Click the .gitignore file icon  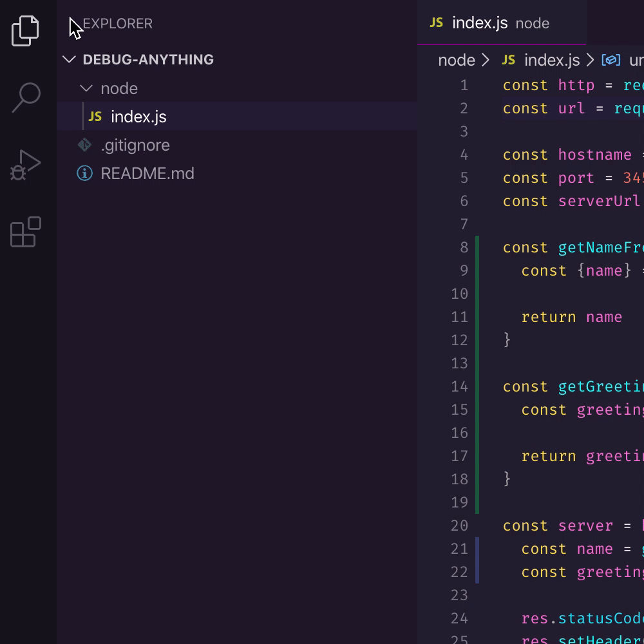coord(84,145)
